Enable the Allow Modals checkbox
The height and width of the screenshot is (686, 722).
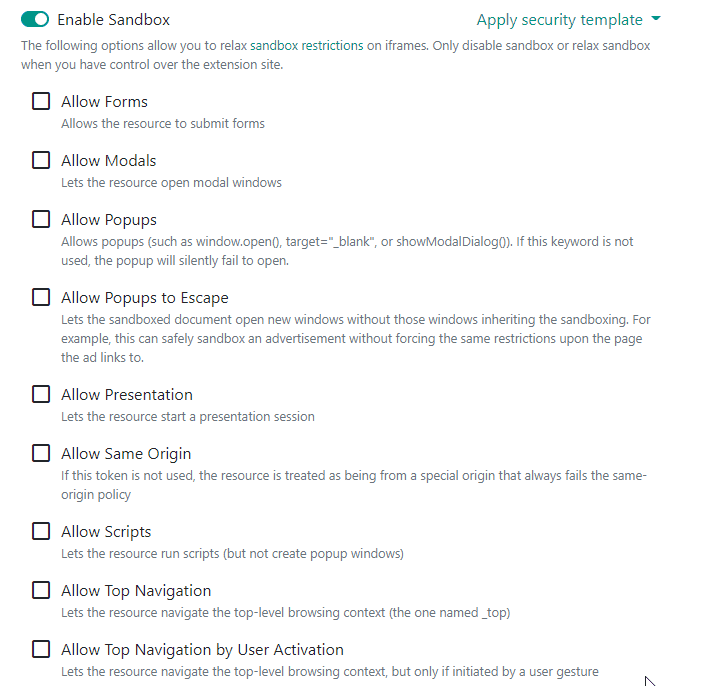click(41, 161)
